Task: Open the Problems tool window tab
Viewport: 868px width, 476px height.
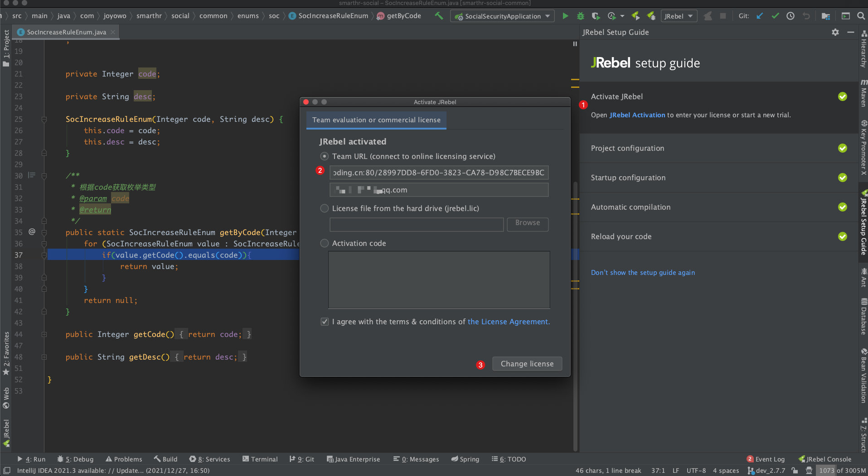Action: [x=124, y=459]
